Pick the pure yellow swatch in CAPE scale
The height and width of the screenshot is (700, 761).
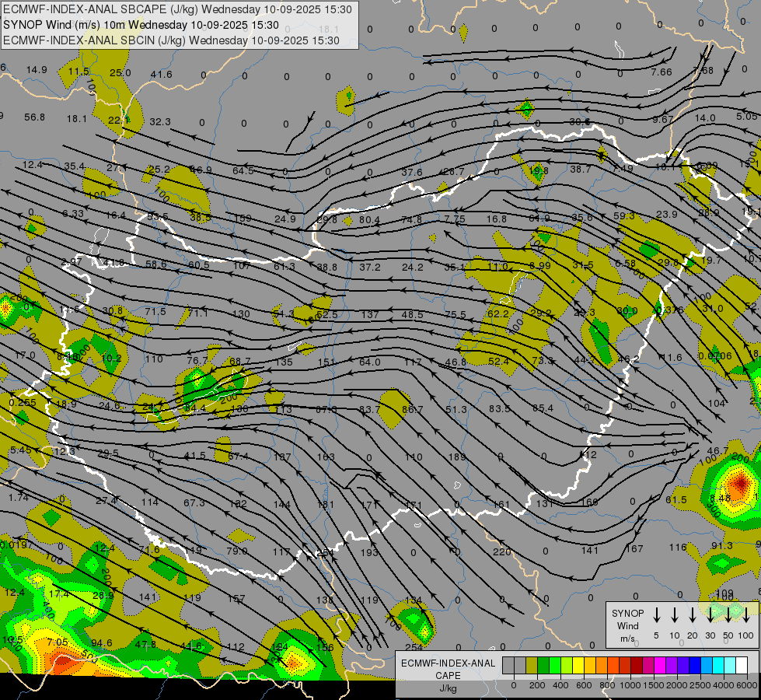point(578,665)
